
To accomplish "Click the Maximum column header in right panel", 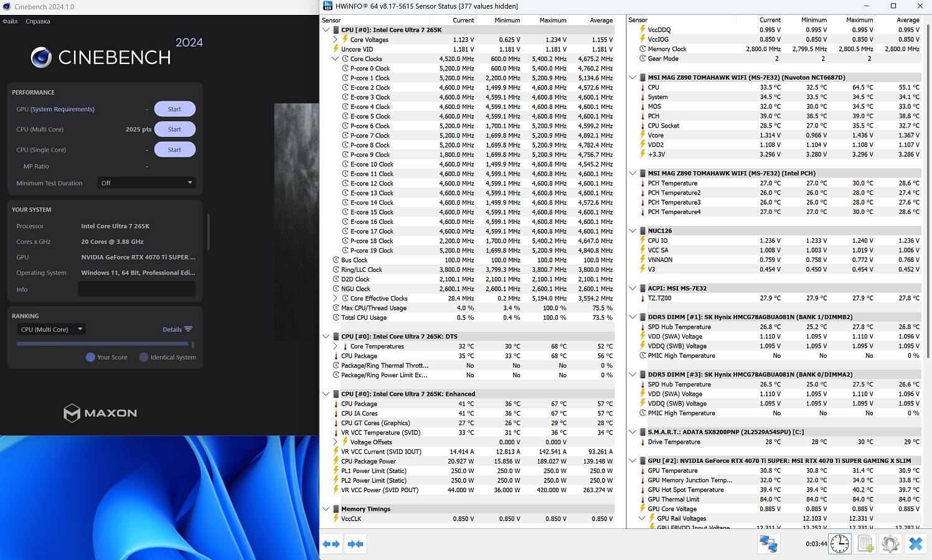I will point(859,20).
